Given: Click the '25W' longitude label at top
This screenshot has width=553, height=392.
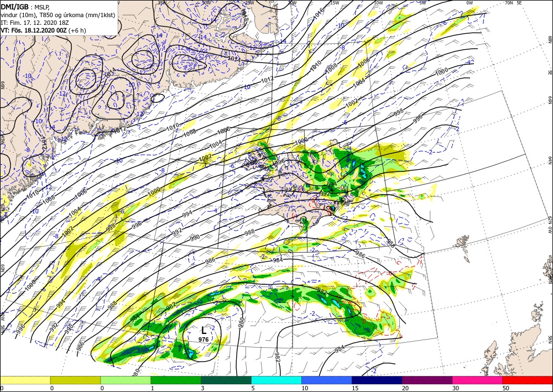Looking at the screenshot, I should click(249, 3).
